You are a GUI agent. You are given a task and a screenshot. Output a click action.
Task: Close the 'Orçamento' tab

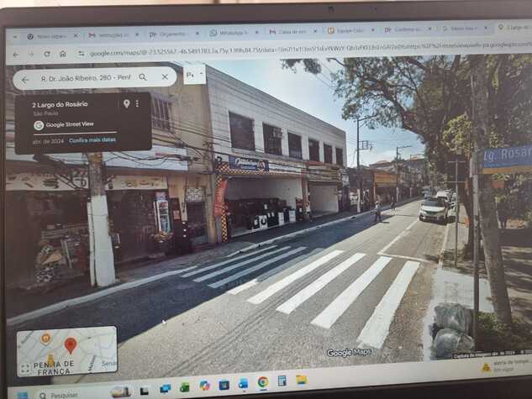pyautogui.click(x=198, y=34)
